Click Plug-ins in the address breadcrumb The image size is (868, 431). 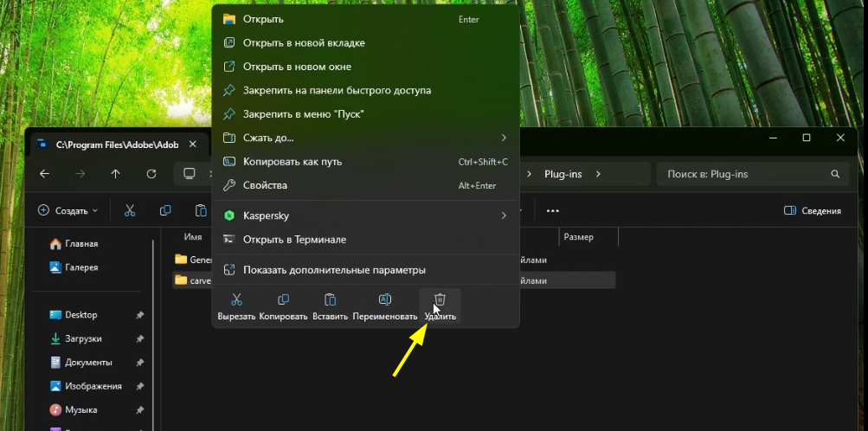point(563,174)
